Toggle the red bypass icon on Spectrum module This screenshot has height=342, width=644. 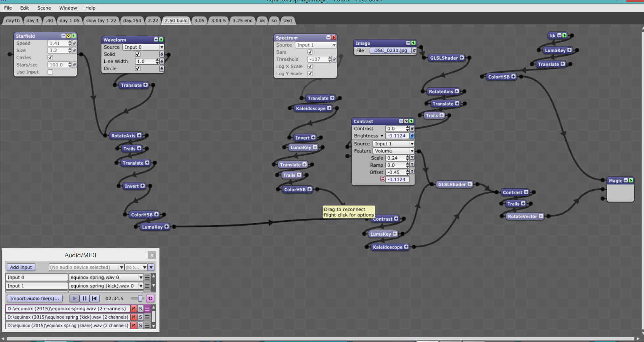click(x=333, y=37)
